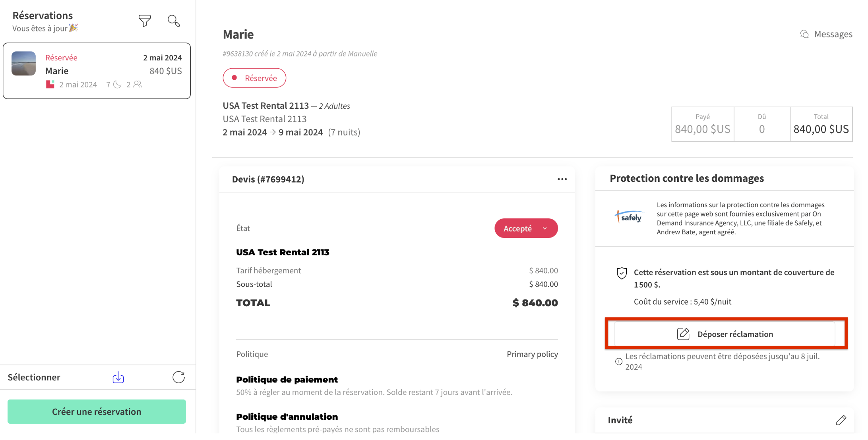Viewport: 868px width, 440px height.
Task: Click the Dû amount box
Action: click(x=761, y=124)
